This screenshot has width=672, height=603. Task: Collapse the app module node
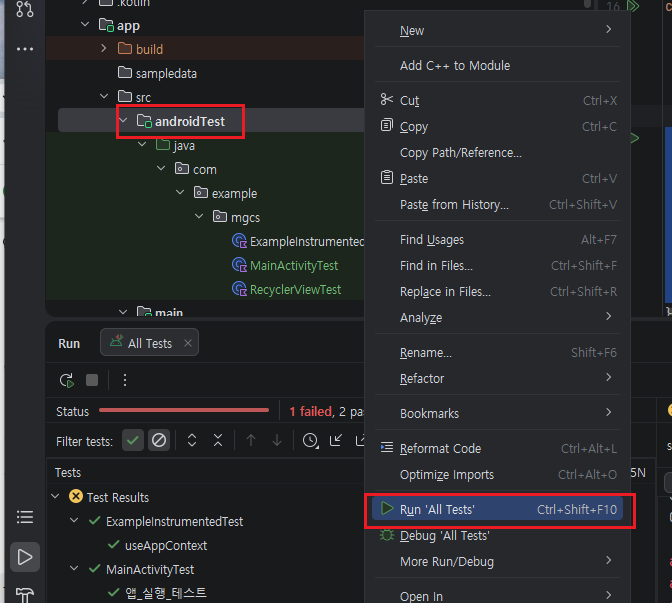(85, 25)
